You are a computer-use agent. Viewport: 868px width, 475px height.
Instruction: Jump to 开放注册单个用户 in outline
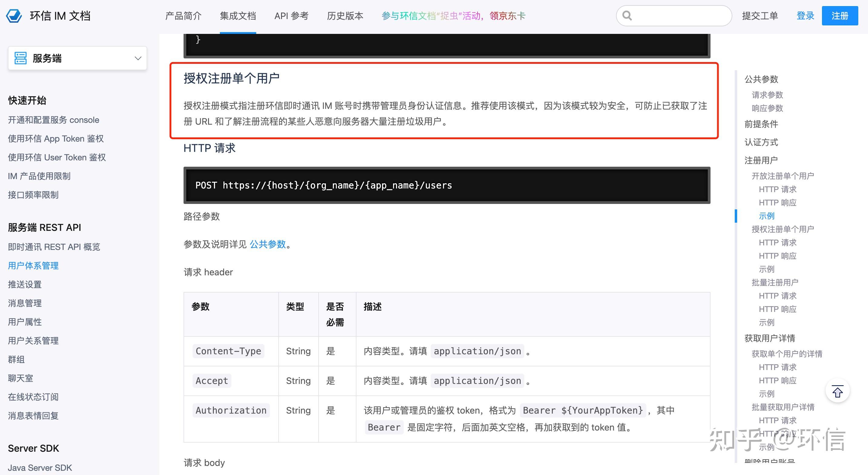783,176
